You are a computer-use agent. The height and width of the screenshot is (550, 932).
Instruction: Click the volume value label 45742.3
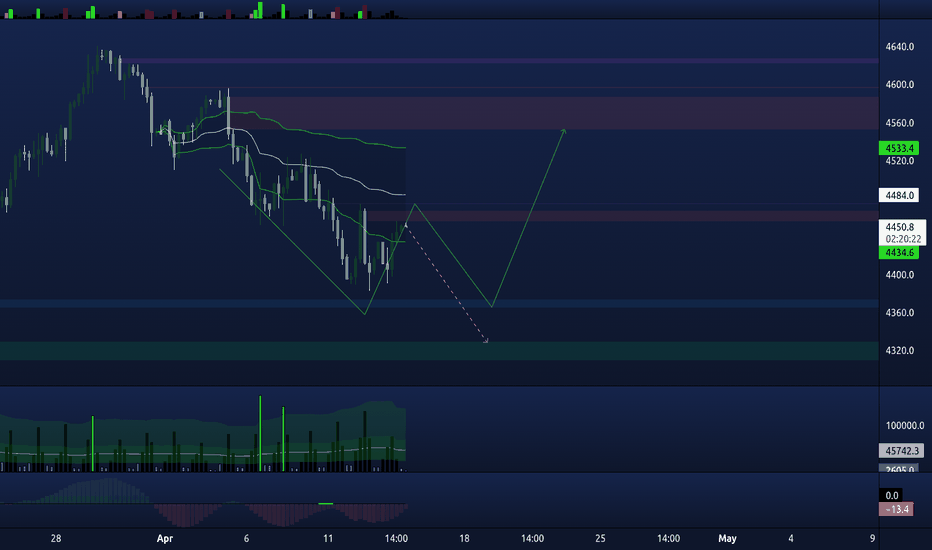click(901, 451)
